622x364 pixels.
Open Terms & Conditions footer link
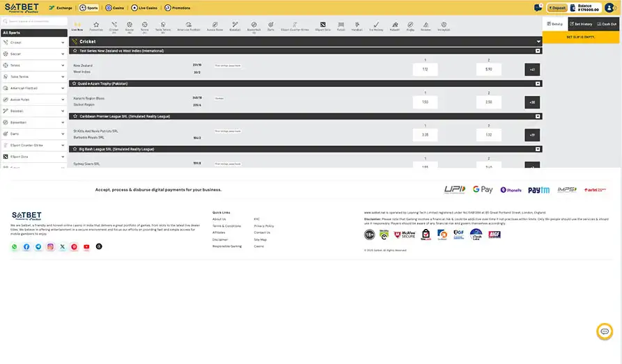[x=226, y=226]
